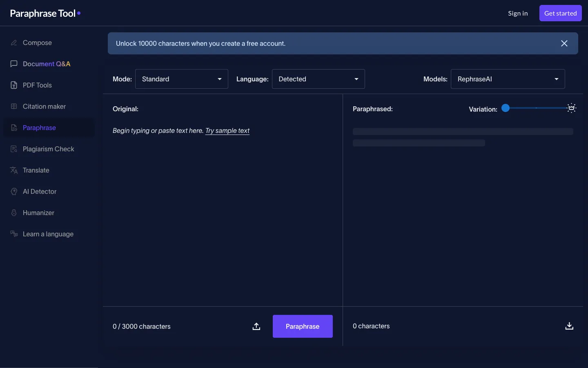Image resolution: width=588 pixels, height=368 pixels.
Task: Click the Variation slider handle
Action: point(506,108)
